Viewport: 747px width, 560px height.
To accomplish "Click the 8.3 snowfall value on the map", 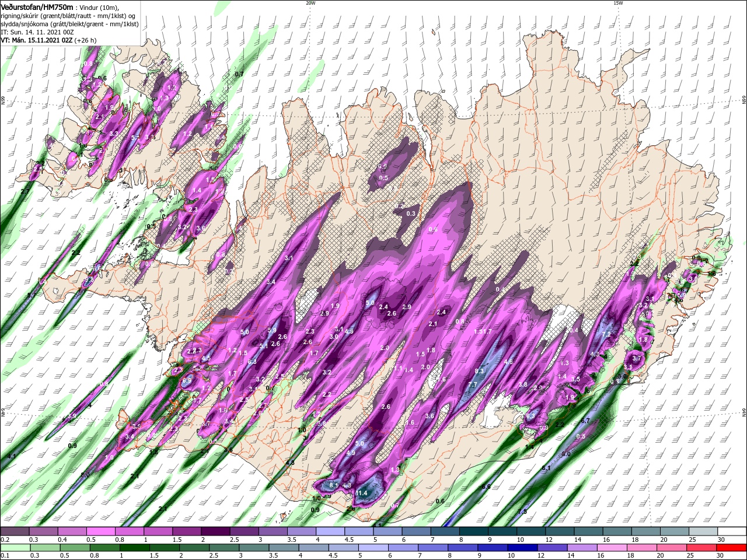I will point(479,371).
